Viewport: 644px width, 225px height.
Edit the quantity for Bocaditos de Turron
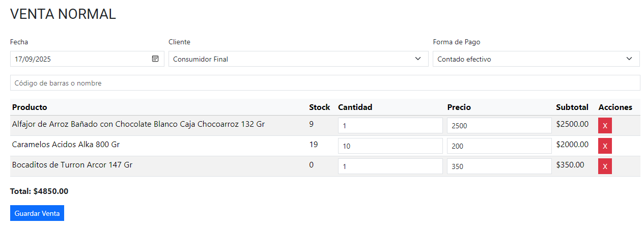[390, 166]
